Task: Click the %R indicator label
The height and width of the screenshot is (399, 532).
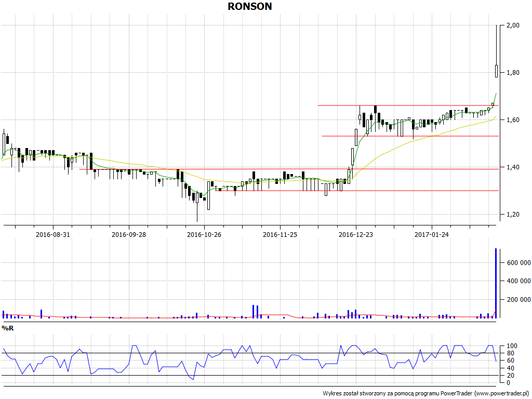Action: point(8,328)
